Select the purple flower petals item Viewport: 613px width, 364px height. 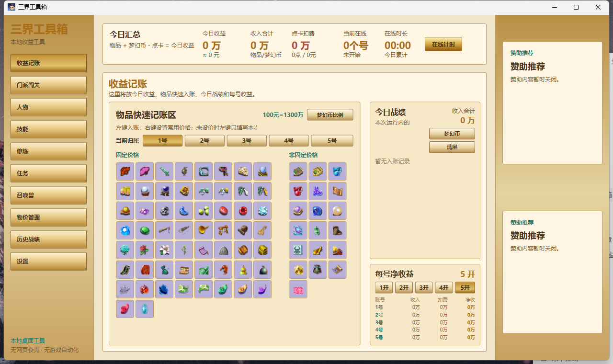[145, 211]
